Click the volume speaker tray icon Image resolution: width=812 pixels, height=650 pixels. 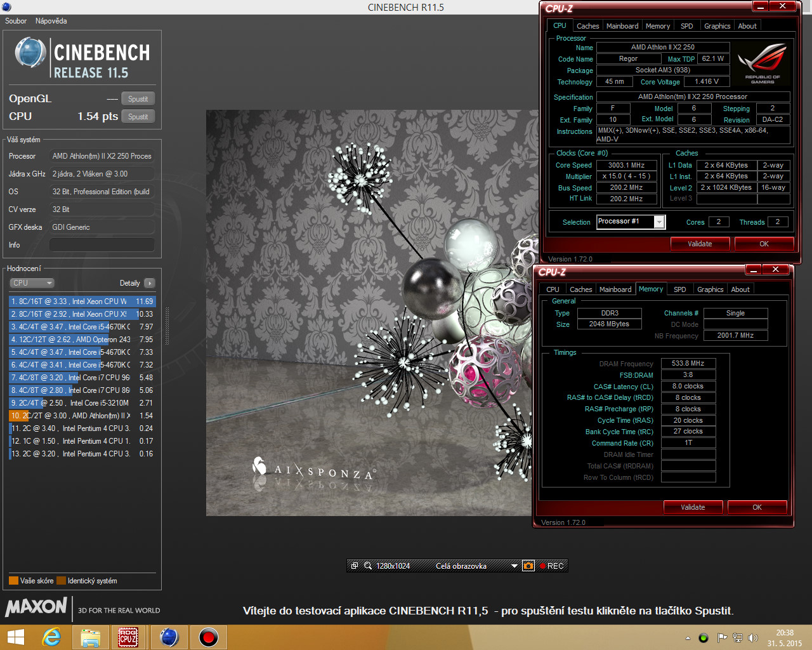pyautogui.click(x=753, y=638)
